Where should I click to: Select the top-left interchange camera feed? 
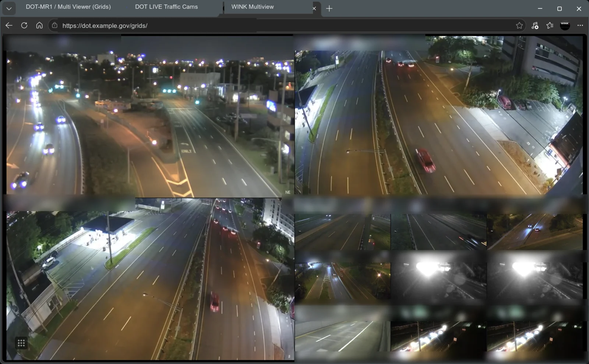pos(150,117)
